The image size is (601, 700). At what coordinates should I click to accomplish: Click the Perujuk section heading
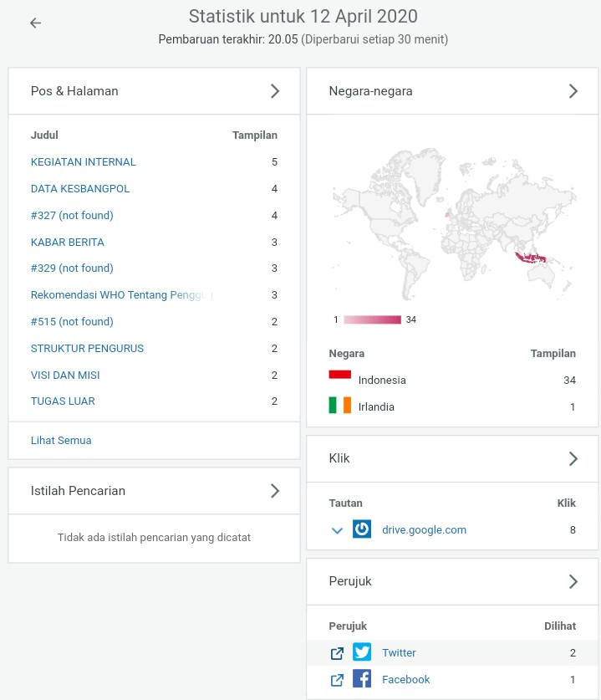click(x=350, y=581)
